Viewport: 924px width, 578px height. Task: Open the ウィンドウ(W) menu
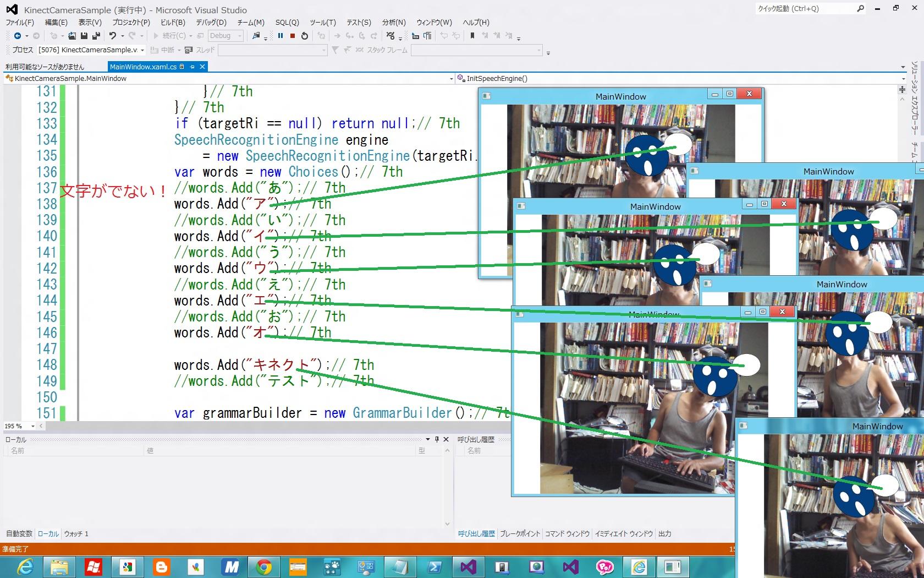coord(434,22)
